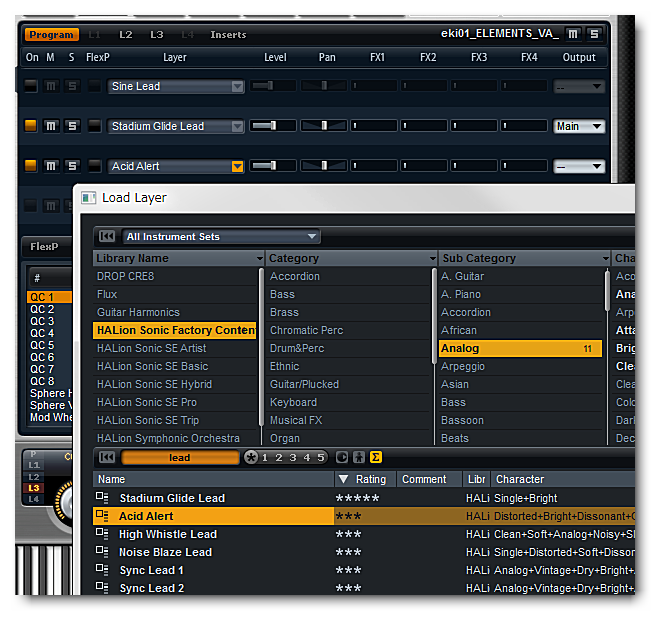Click the person-shaped filter icon
Viewport: 662px width, 622px height.
point(359,457)
